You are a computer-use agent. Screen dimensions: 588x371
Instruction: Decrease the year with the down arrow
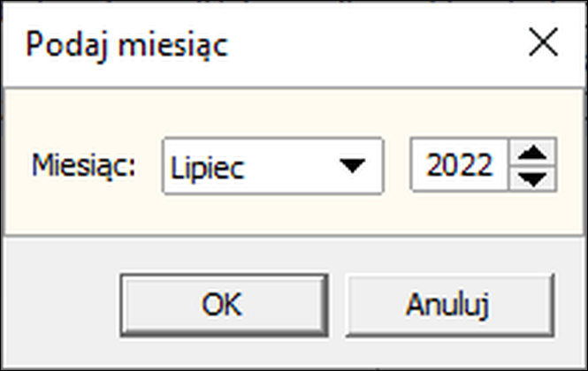pyautogui.click(x=532, y=178)
